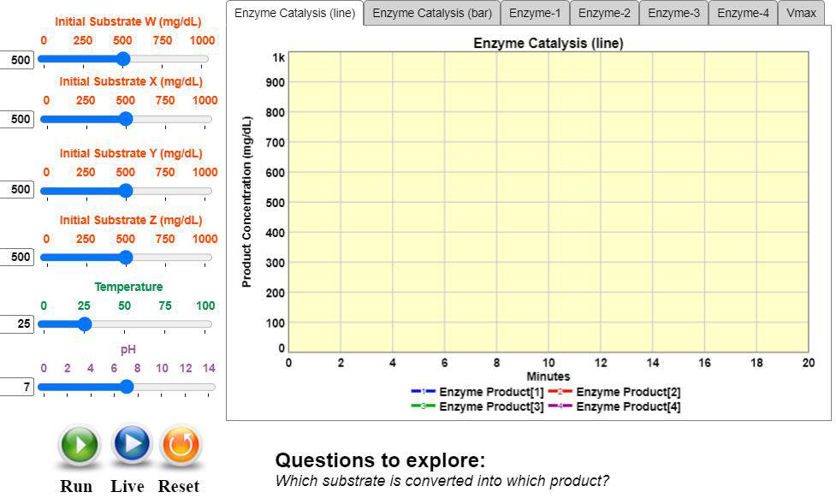
Task: Open the Vmax tab
Action: click(801, 13)
